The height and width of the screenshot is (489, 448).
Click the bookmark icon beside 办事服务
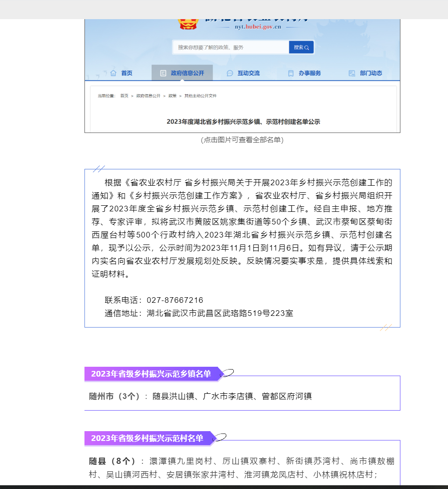(291, 73)
